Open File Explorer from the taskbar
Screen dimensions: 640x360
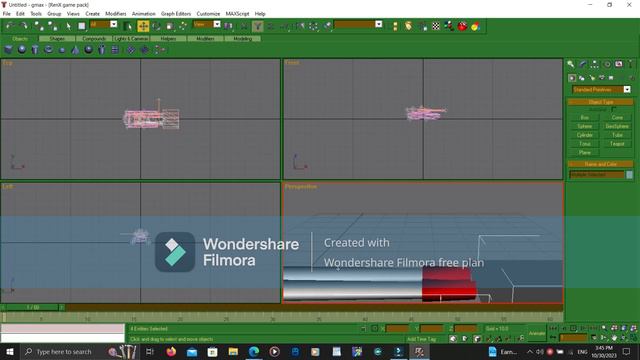233,352
